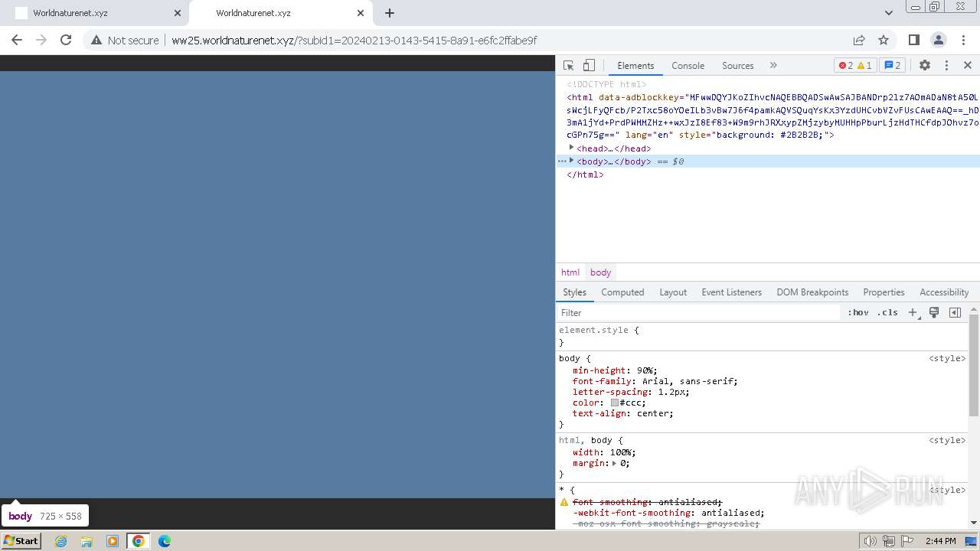Close the first Worldnaturenet.xyz tab
Viewport: 980px width, 551px height.
click(178, 13)
